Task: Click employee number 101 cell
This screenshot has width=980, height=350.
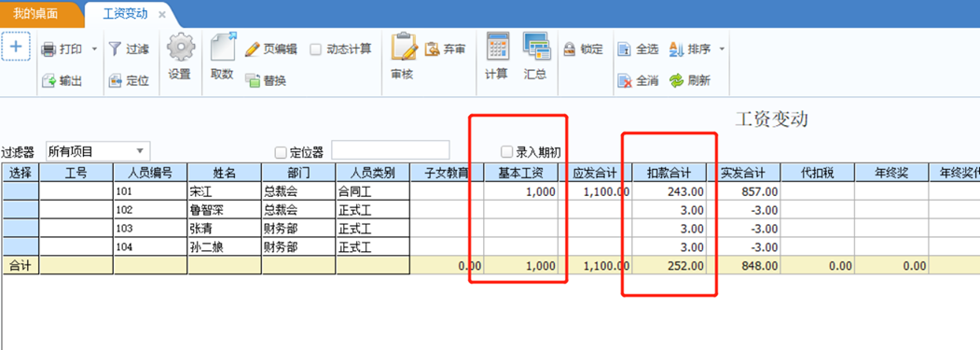Action: [151, 191]
